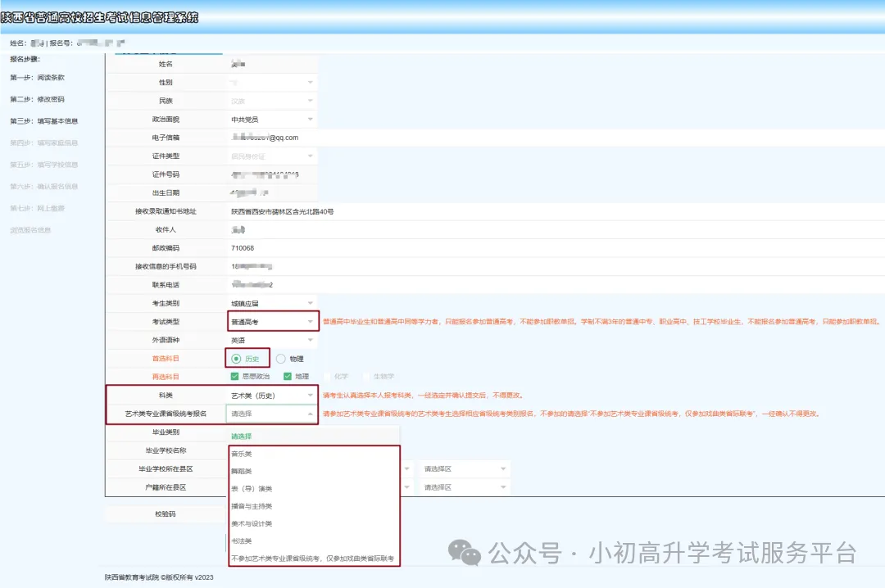This screenshot has width=885, height=588.
Task: Click the 电子信箱 input field
Action: 556,138
